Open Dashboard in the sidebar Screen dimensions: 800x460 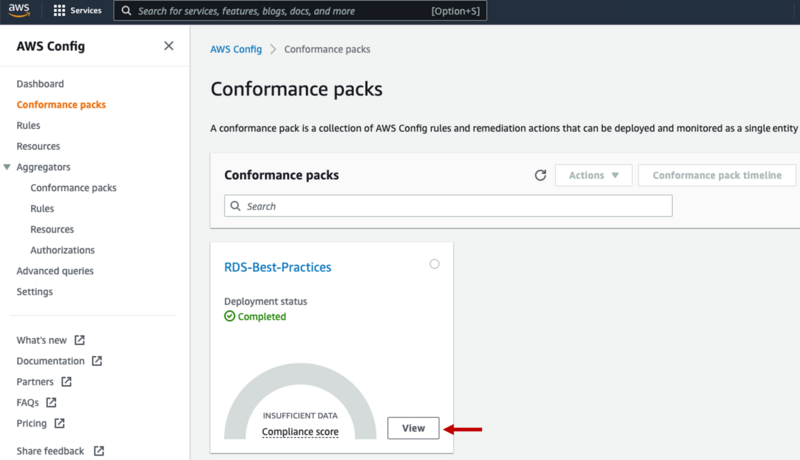pyautogui.click(x=40, y=84)
